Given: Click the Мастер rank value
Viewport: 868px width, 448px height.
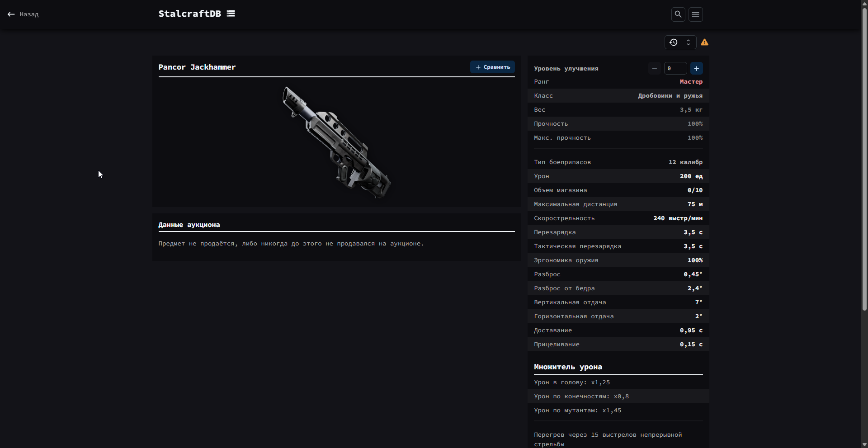Looking at the screenshot, I should click(691, 82).
